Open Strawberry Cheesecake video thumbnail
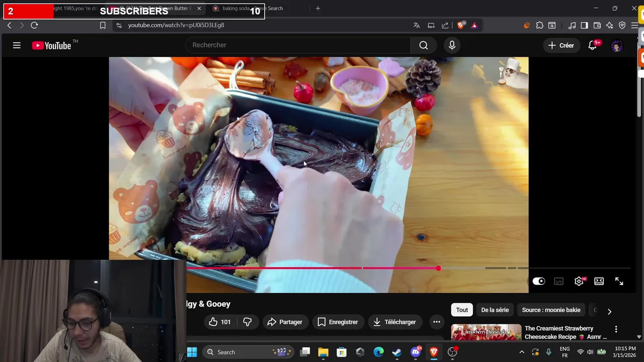 point(486,333)
